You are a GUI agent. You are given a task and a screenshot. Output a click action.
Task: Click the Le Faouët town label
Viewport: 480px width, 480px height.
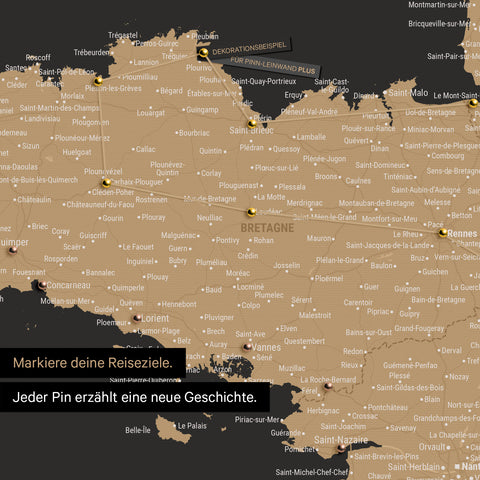pos(138,247)
